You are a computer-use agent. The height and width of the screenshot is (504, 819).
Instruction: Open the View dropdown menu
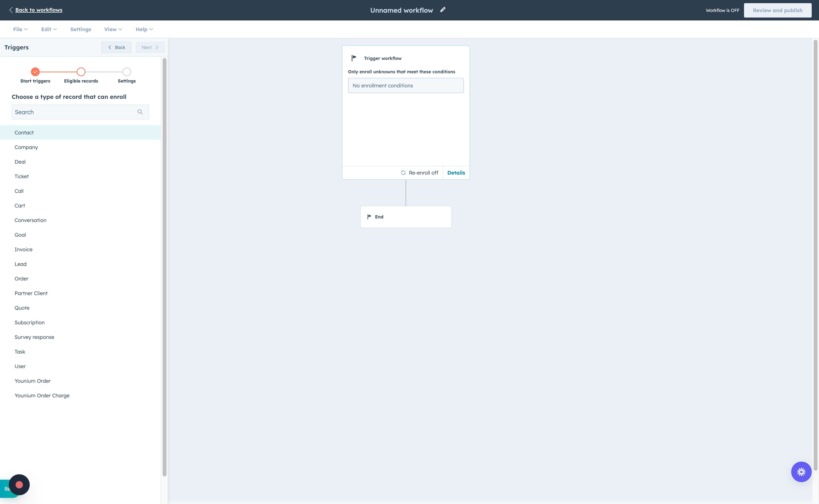coord(113,29)
